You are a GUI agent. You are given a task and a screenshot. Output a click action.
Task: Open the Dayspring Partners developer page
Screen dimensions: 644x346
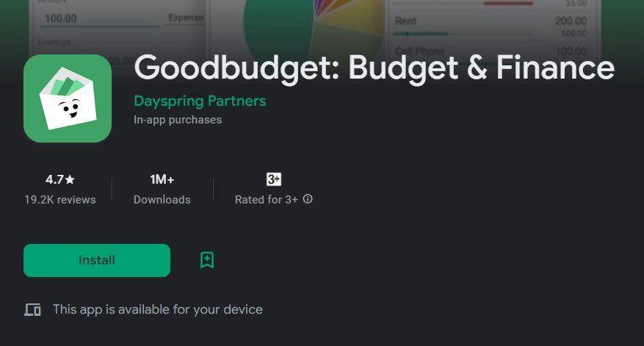pos(200,101)
